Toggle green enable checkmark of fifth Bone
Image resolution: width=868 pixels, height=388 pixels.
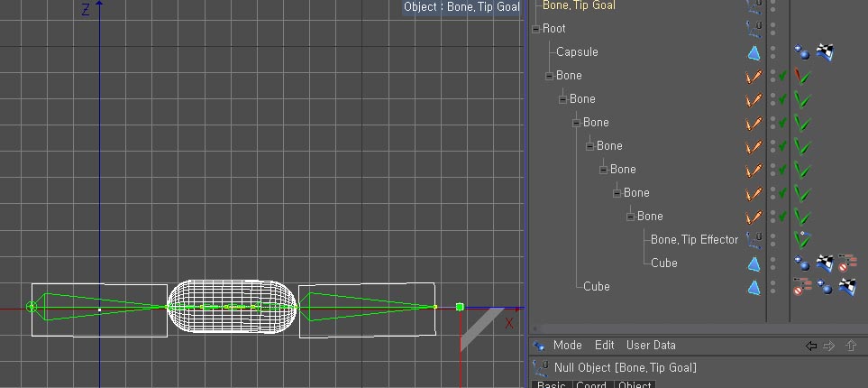(x=782, y=170)
